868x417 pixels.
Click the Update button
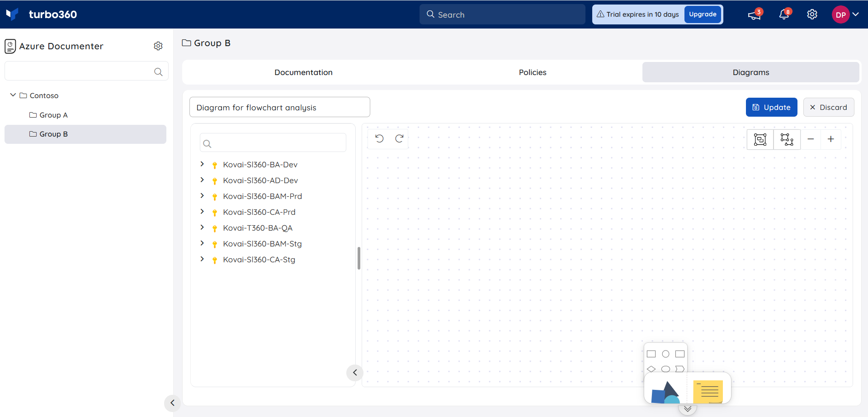pos(771,107)
